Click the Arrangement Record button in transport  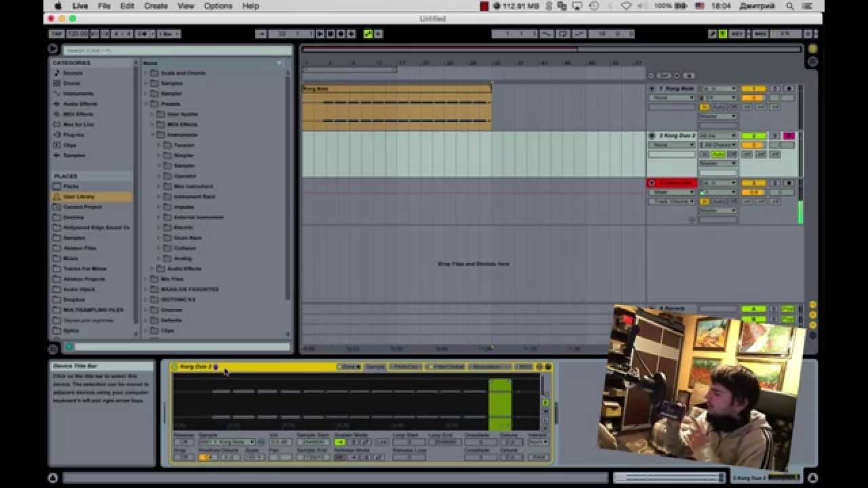click(x=340, y=34)
